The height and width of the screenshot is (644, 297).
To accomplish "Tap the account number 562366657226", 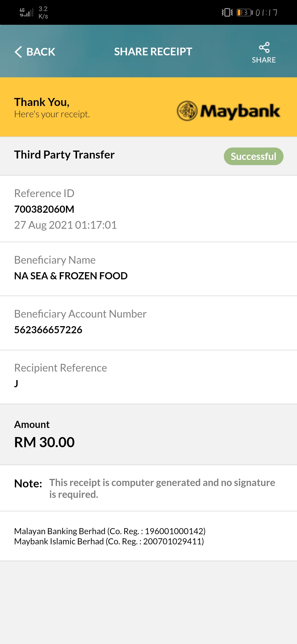I will pos(48,330).
